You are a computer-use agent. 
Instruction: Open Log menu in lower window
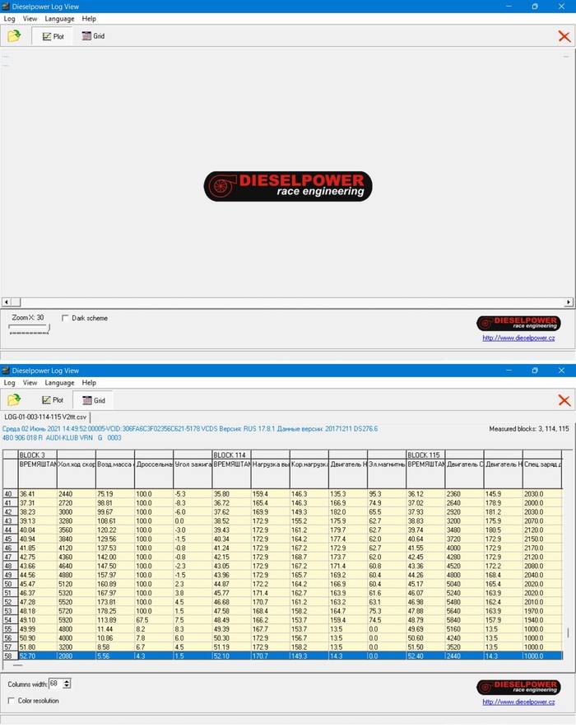pyautogui.click(x=9, y=383)
